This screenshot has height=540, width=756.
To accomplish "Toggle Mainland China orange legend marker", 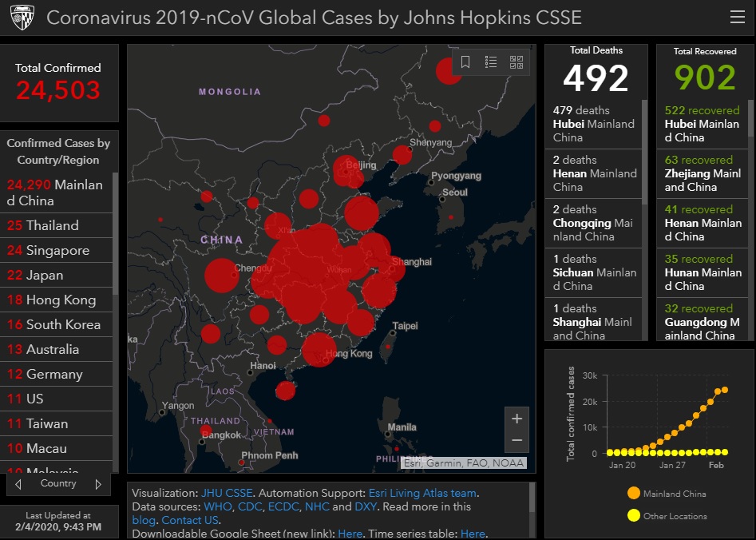I will (634, 493).
